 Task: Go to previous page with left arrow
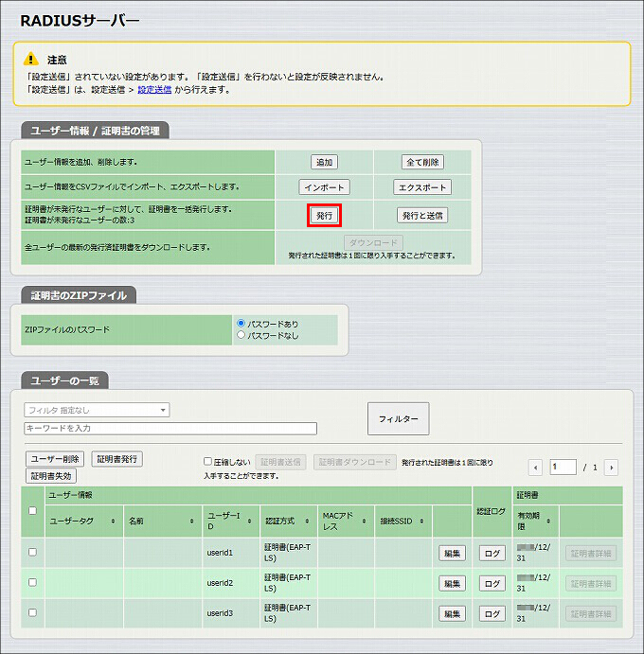pos(535,468)
